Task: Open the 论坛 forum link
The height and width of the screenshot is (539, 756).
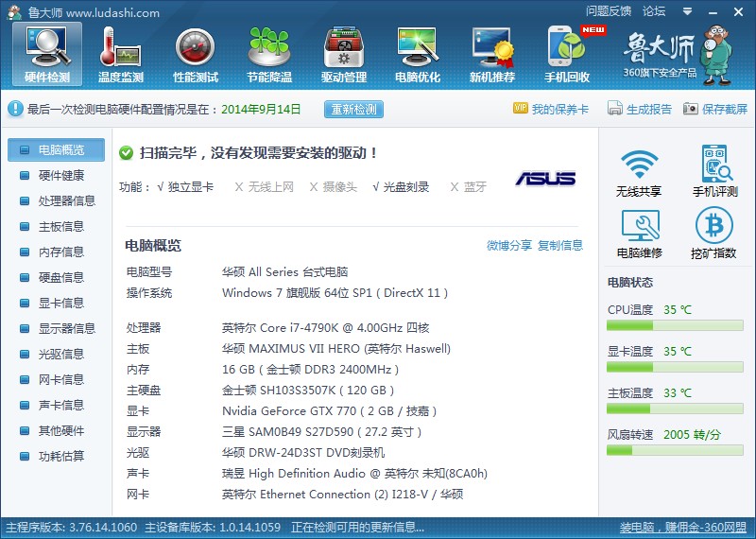Action: [654, 11]
